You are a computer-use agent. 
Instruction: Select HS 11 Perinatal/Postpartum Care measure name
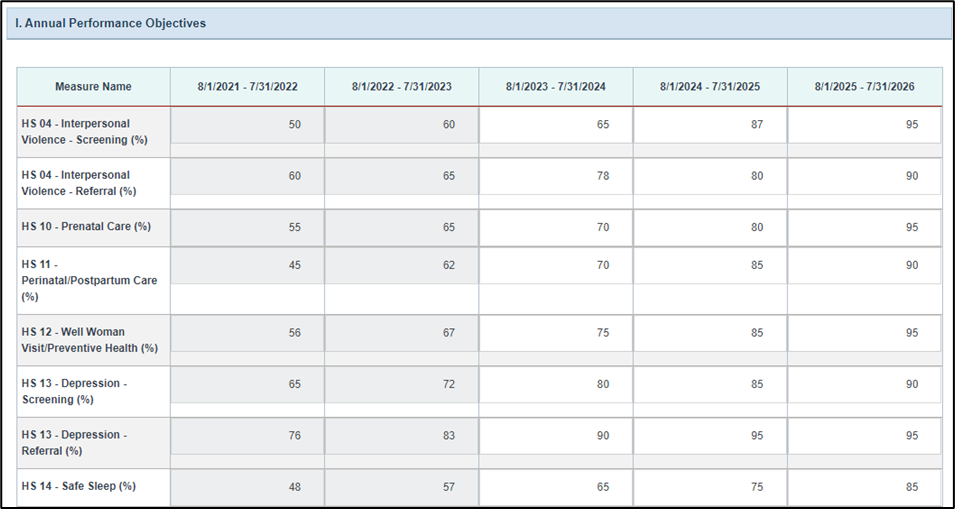[89, 281]
